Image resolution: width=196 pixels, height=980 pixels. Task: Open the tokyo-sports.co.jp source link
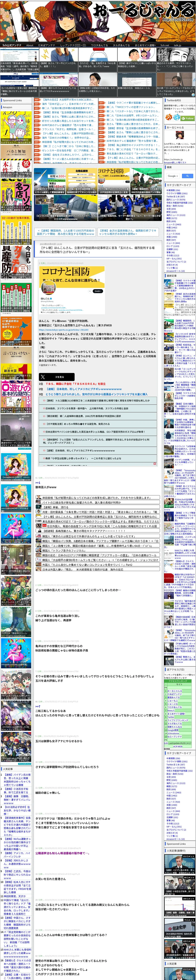(63, 330)
